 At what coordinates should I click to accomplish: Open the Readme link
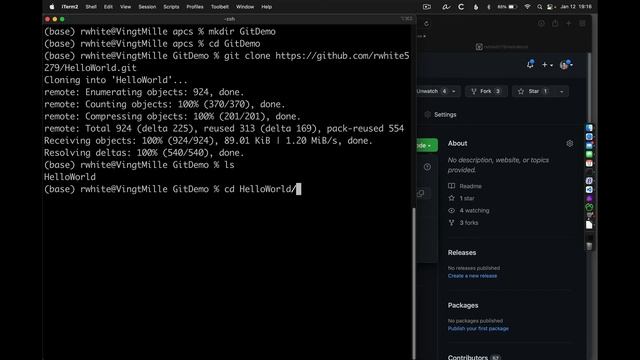pyautogui.click(x=465, y=186)
